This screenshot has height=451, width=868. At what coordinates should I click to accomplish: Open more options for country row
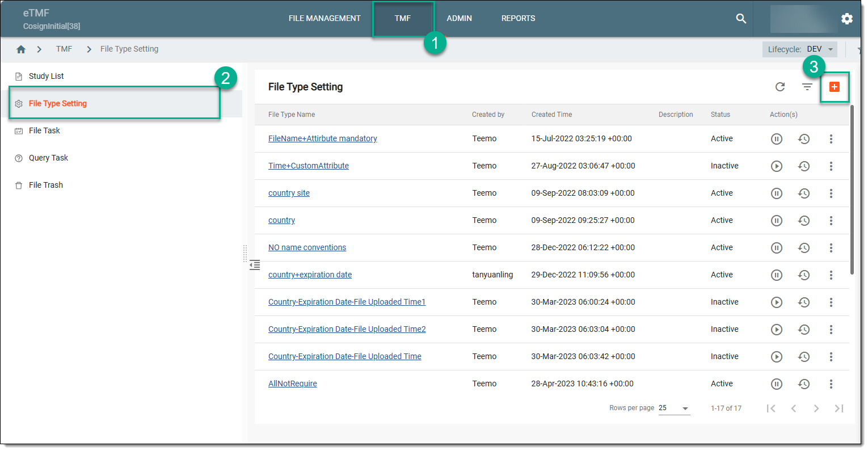point(831,221)
